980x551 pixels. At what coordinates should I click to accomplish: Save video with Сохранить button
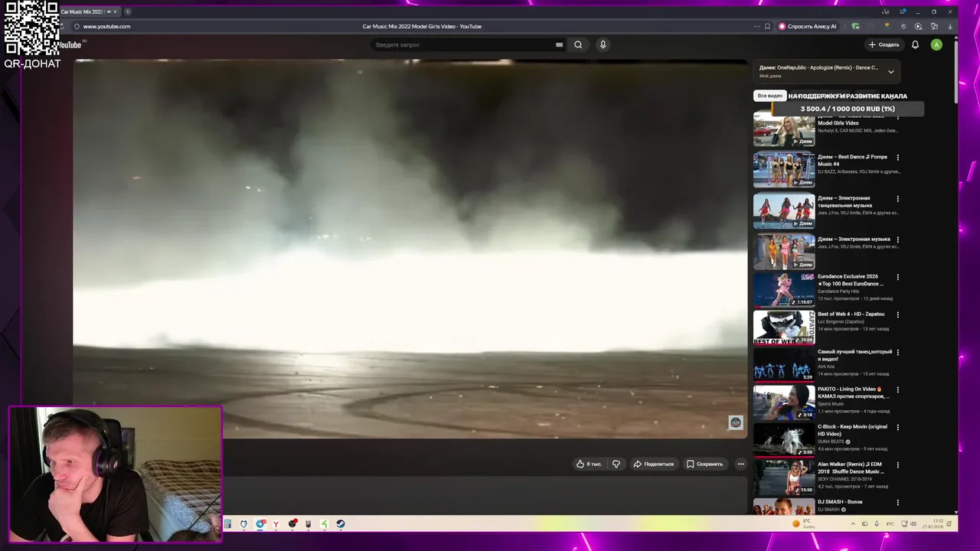pyautogui.click(x=704, y=464)
